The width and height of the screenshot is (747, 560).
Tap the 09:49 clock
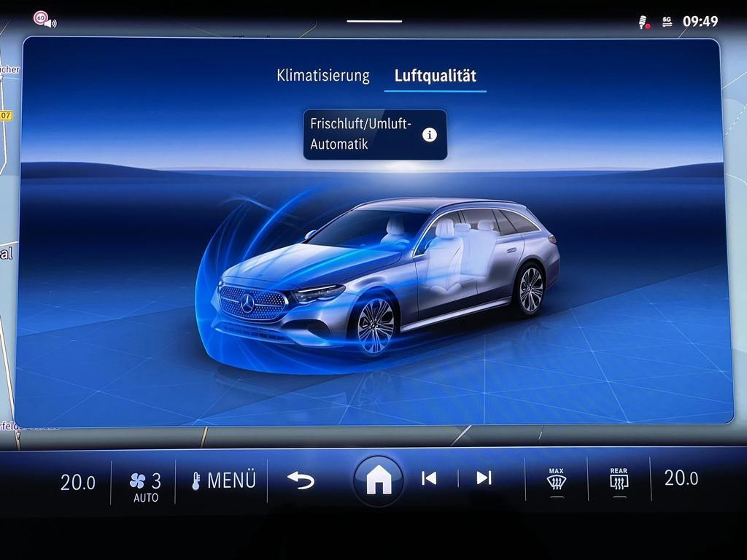click(700, 21)
